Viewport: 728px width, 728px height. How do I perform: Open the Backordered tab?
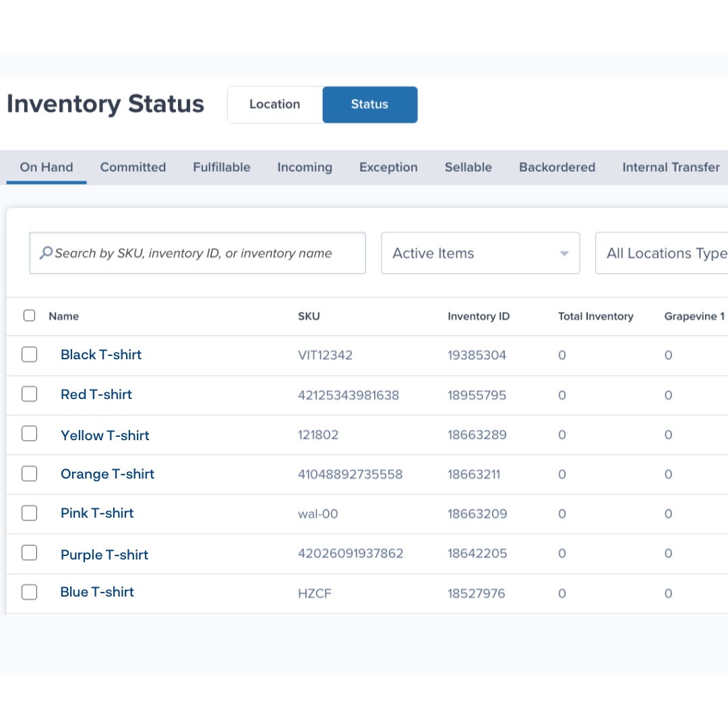[x=557, y=167]
